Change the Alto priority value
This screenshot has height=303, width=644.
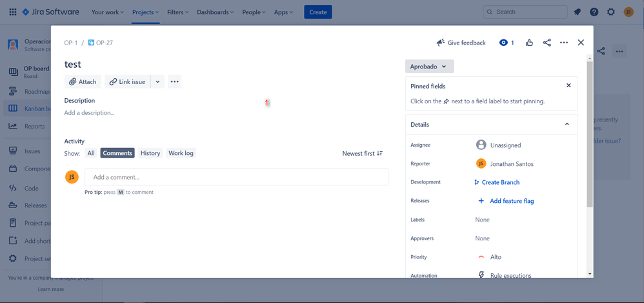490,257
